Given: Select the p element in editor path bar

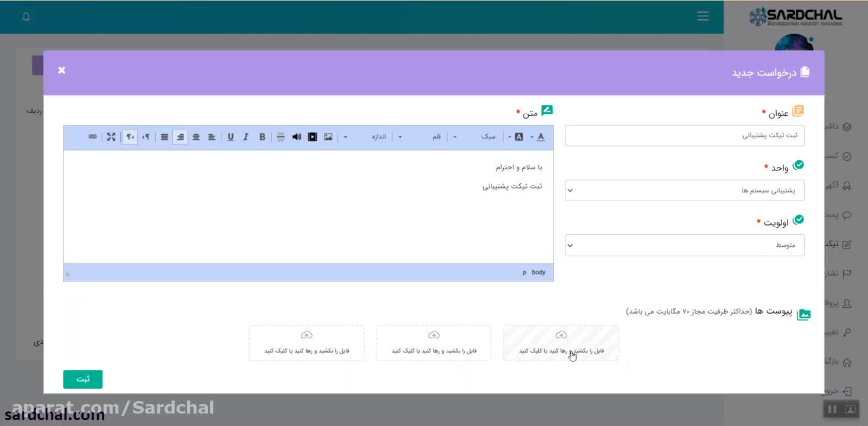Looking at the screenshot, I should [x=524, y=272].
